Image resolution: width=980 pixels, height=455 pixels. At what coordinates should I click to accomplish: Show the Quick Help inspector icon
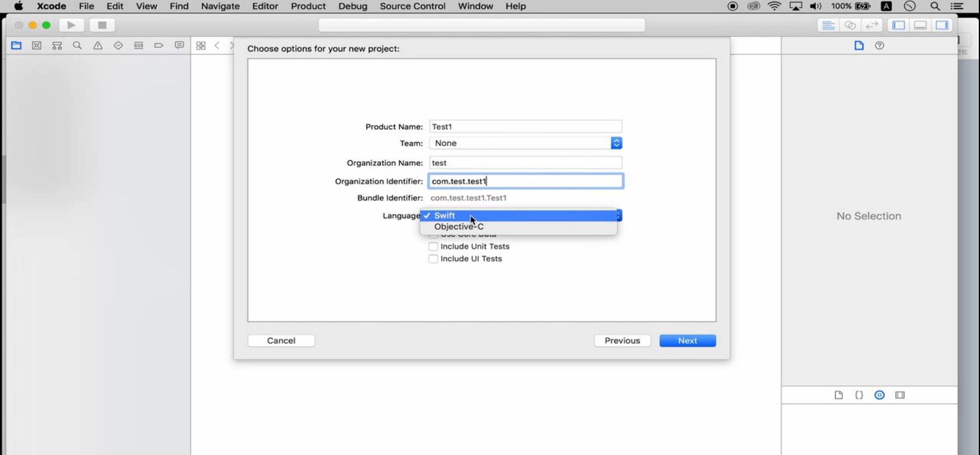(x=879, y=45)
